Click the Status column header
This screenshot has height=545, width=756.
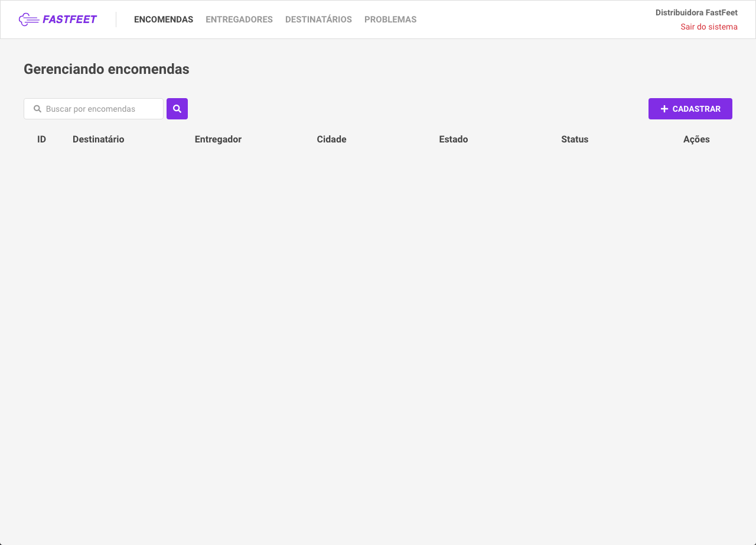[575, 139]
